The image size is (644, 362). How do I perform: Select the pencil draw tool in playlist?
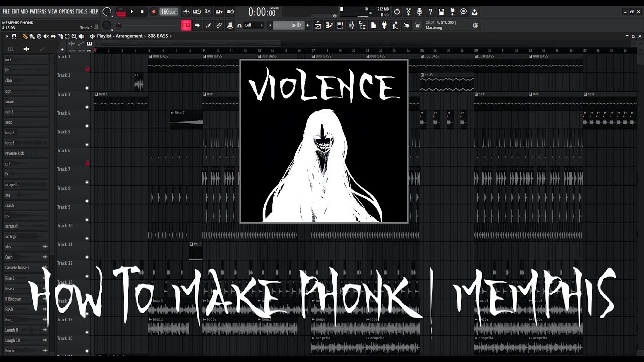point(25,36)
